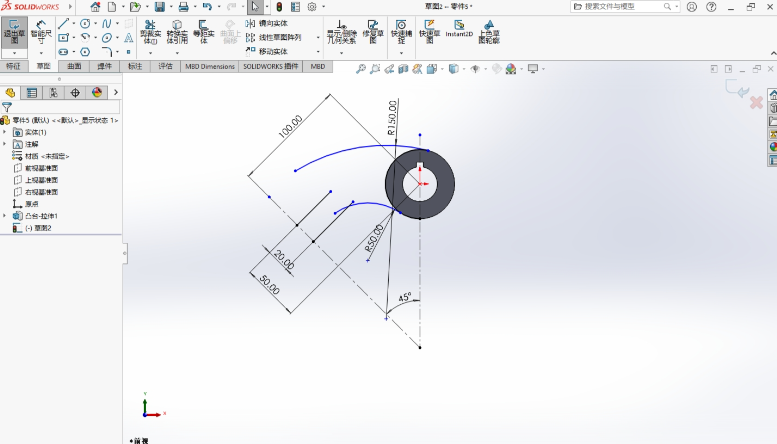Image resolution: width=777 pixels, height=444 pixels.
Task: Toggle Shaded Sketch Contours (上色草图轮廓)
Action: (x=489, y=32)
